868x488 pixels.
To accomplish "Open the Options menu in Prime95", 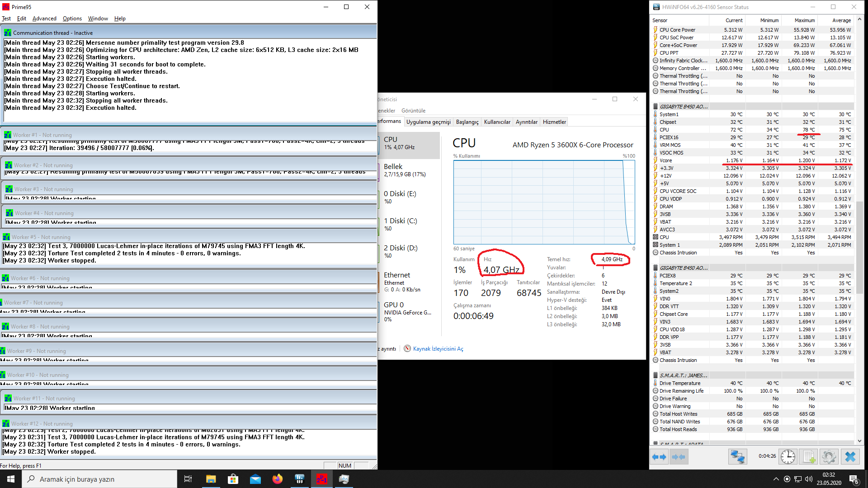I will pyautogui.click(x=72, y=19).
